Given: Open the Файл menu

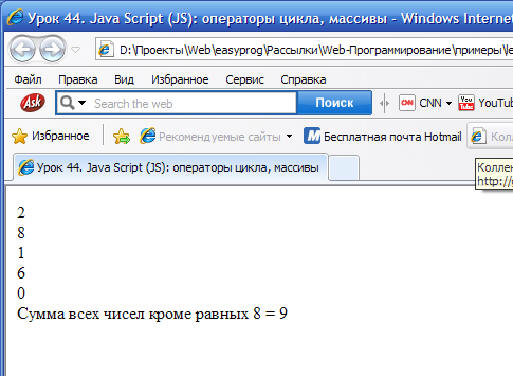Looking at the screenshot, I should tap(28, 80).
